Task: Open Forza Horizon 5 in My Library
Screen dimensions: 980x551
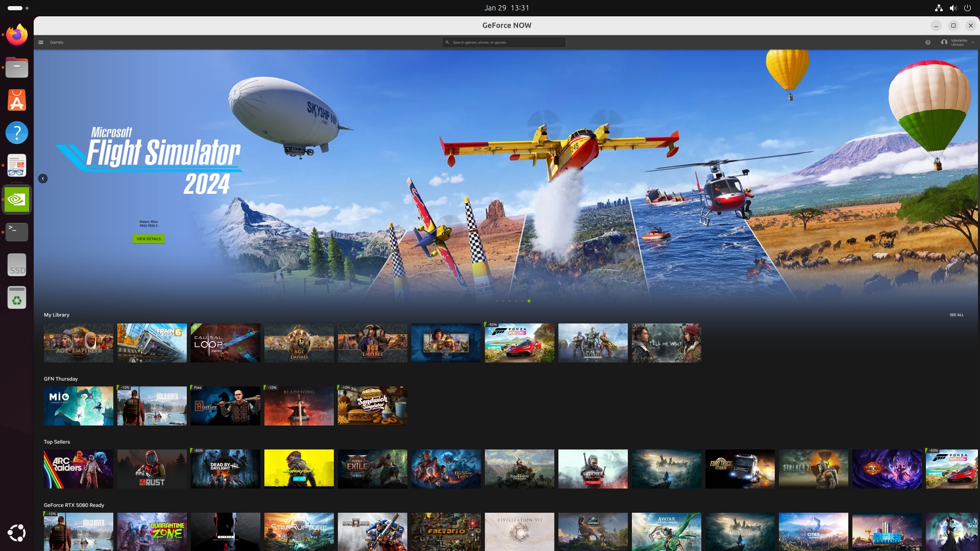Action: pyautogui.click(x=520, y=343)
